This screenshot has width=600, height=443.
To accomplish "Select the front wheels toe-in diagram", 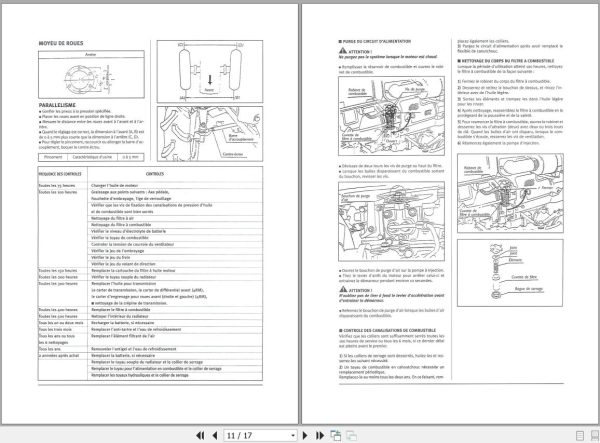I will pyautogui.click(x=210, y=72).
